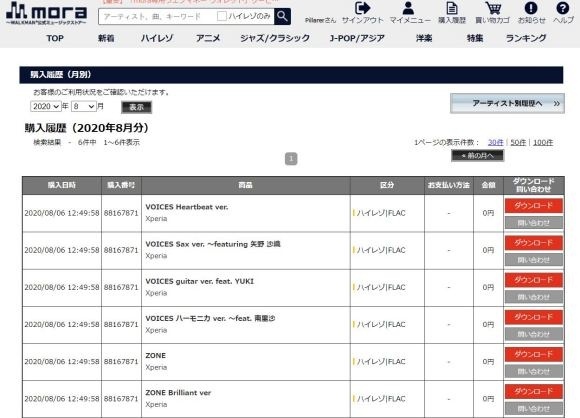Download VOICES Heartbeat ver.
This screenshot has height=418, width=580.
pos(534,206)
